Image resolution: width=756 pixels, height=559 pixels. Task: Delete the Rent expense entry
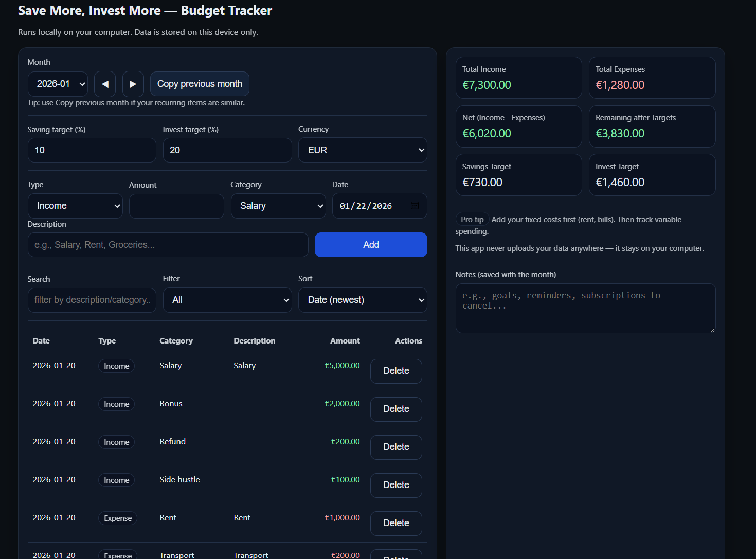396,523
